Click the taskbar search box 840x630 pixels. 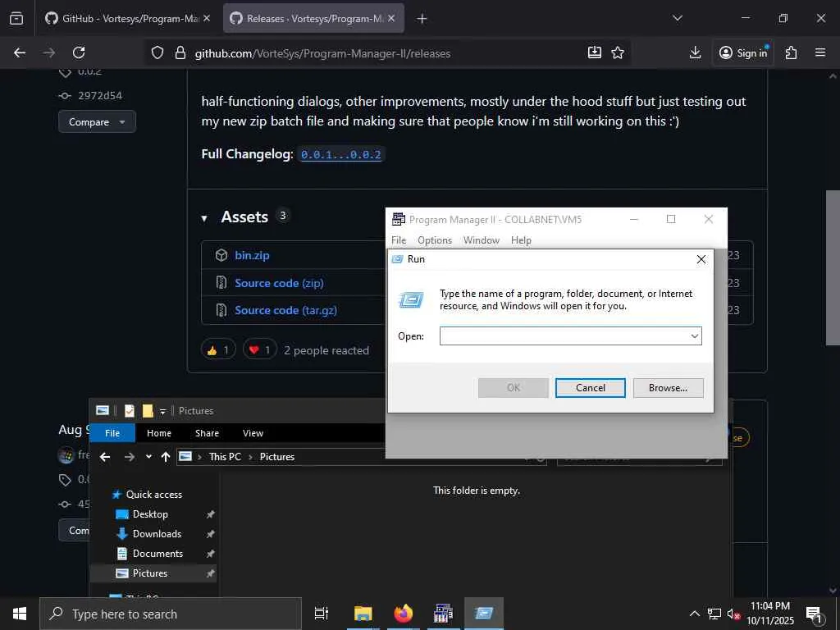click(x=171, y=614)
